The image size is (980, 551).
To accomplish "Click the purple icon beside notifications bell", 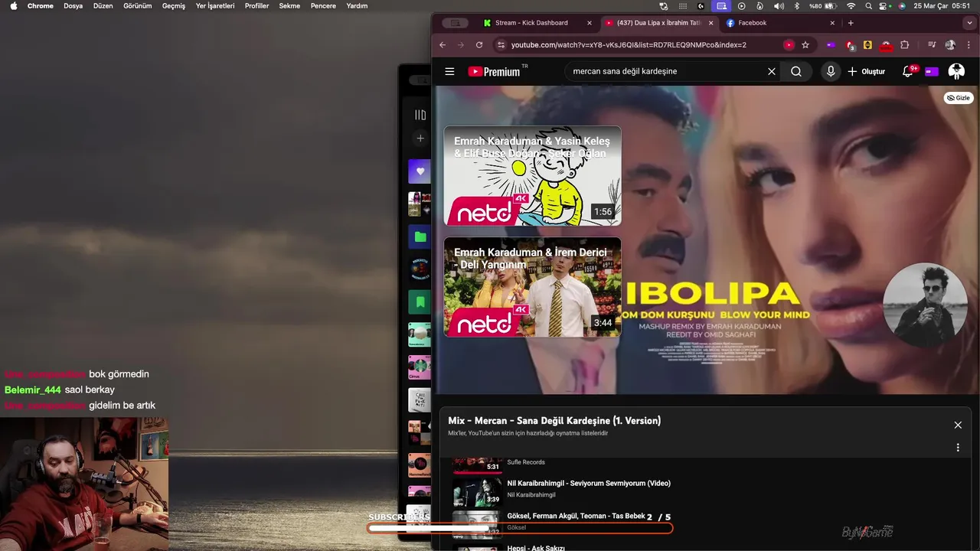I will [932, 71].
